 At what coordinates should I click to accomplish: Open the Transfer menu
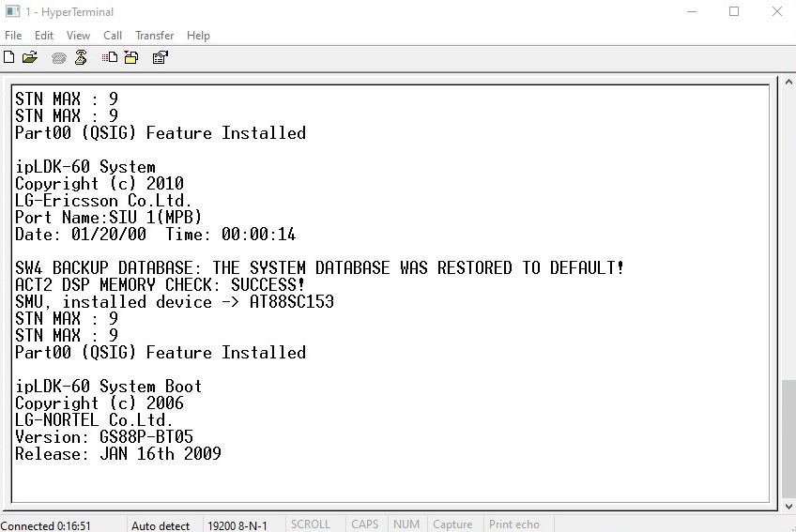click(154, 36)
